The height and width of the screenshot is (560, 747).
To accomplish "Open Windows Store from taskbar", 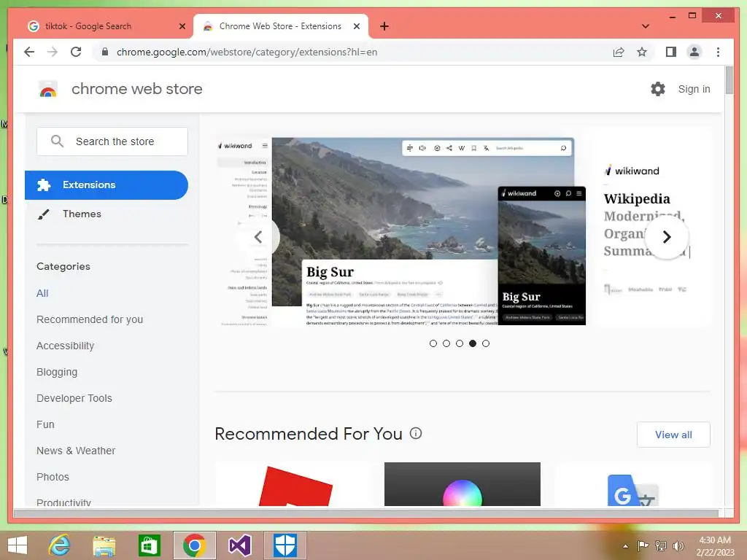I will point(149,545).
